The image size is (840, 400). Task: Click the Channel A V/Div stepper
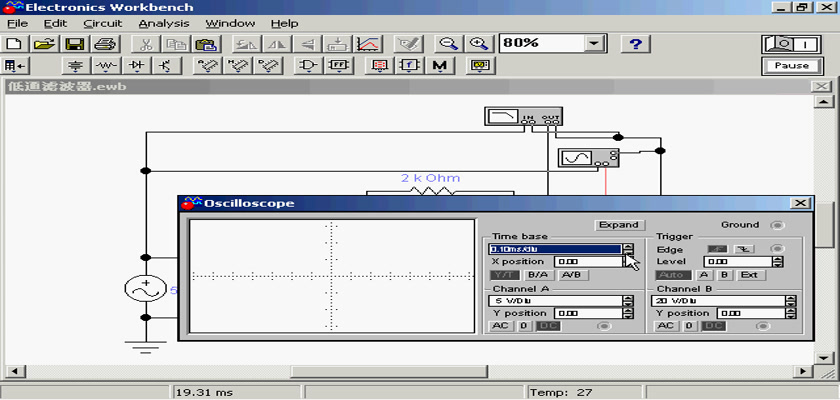pos(628,301)
